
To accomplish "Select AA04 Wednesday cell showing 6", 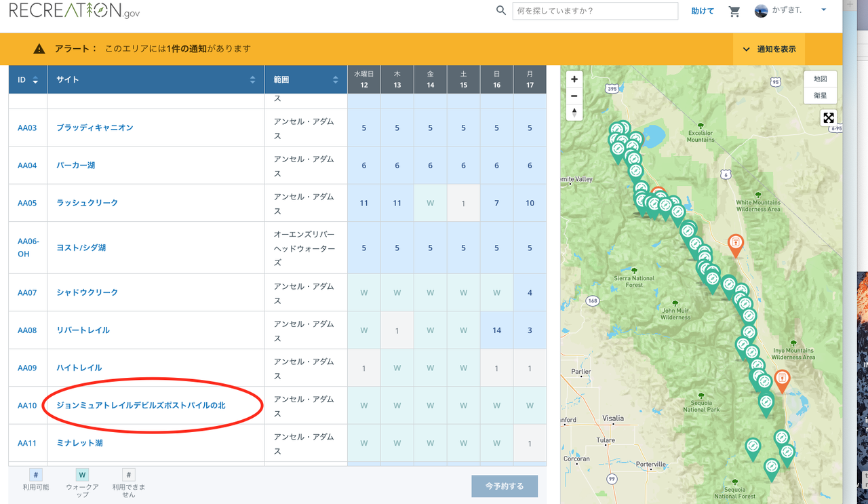I will 364,166.
